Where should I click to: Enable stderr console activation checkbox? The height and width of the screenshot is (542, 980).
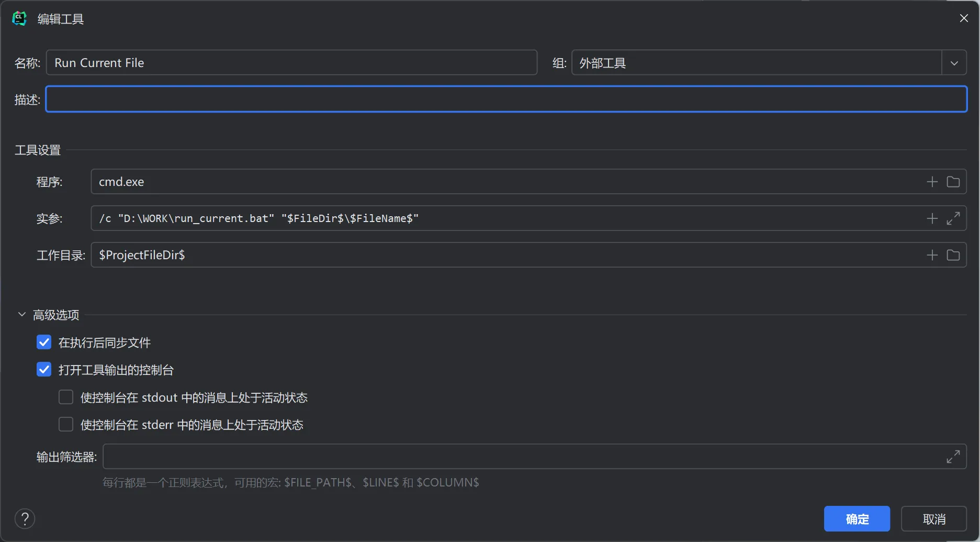tap(66, 424)
